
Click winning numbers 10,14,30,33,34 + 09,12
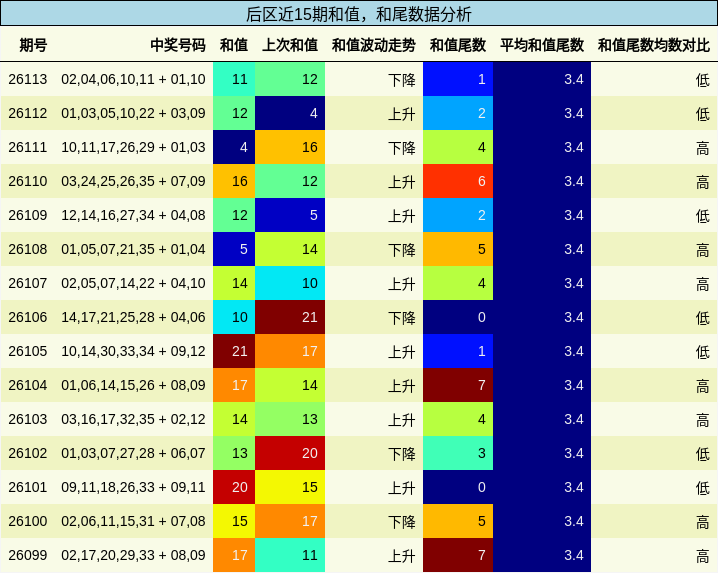coord(133,351)
